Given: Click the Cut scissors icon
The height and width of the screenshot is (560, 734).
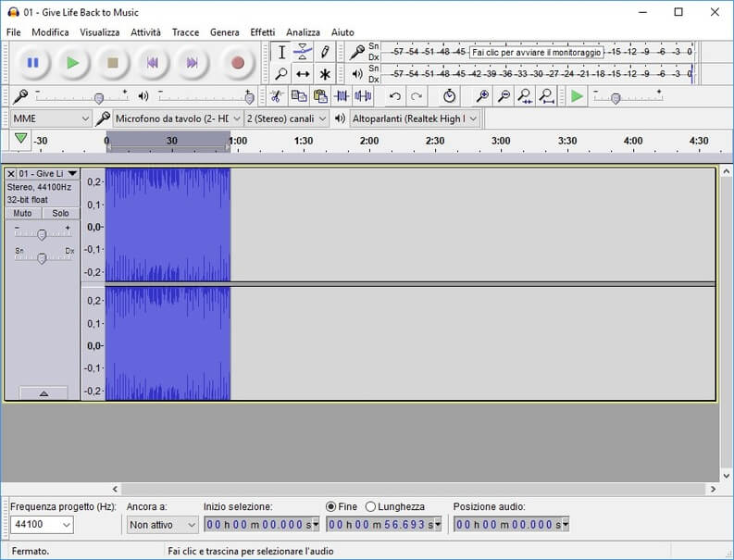Looking at the screenshot, I should [277, 96].
